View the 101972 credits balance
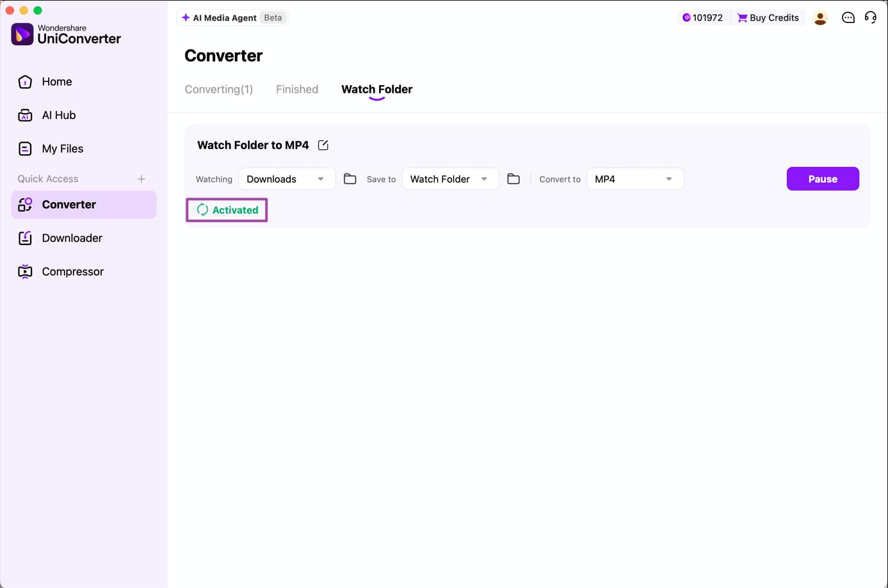 point(702,18)
